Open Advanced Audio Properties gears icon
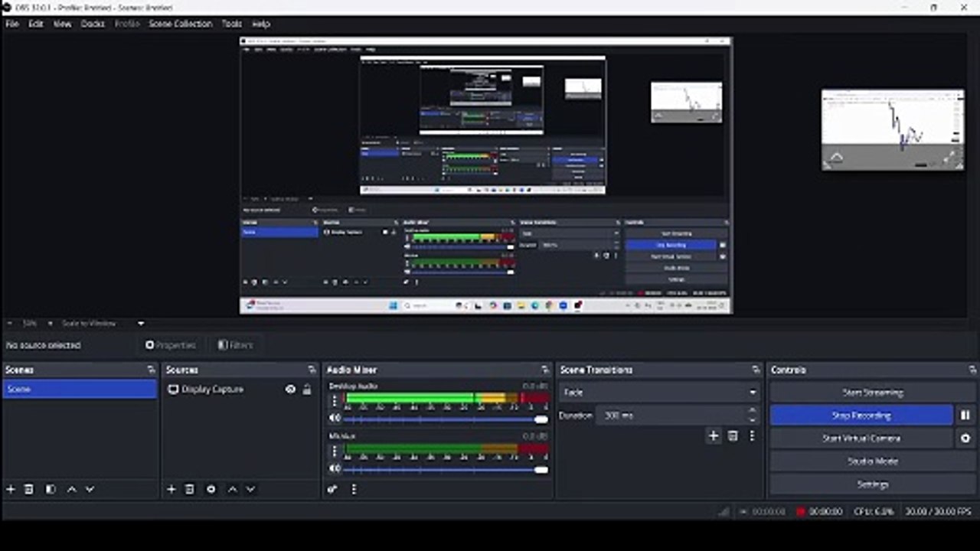Screen dimensions: 980x551 (332, 489)
